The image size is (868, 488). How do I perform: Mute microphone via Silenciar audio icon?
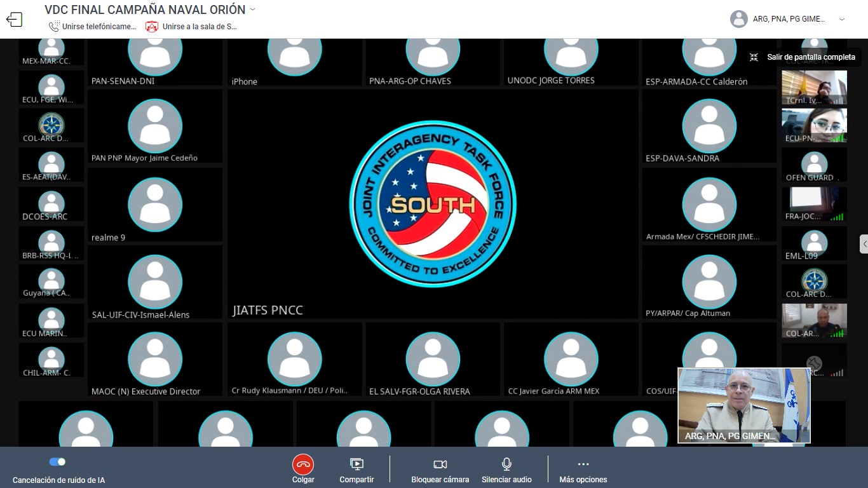point(506,464)
